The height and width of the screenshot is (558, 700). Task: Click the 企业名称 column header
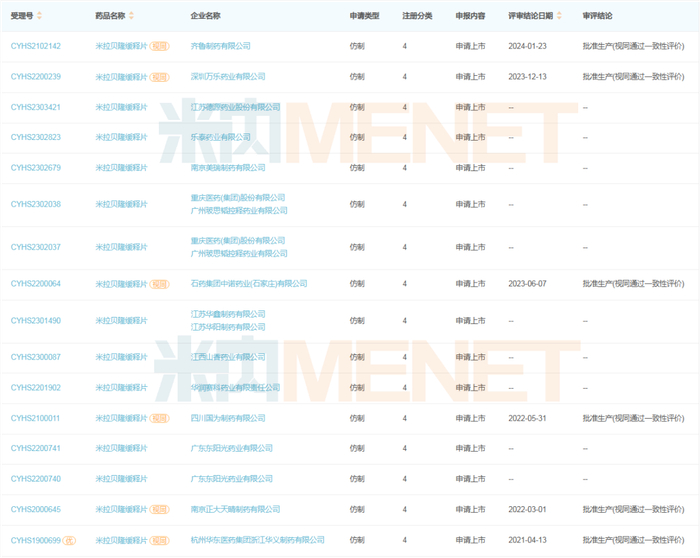click(205, 16)
